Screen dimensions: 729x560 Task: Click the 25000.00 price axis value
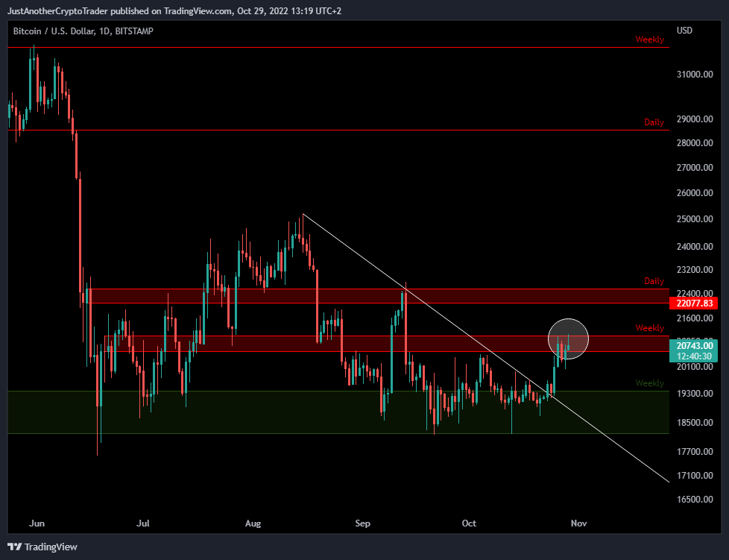(x=695, y=219)
